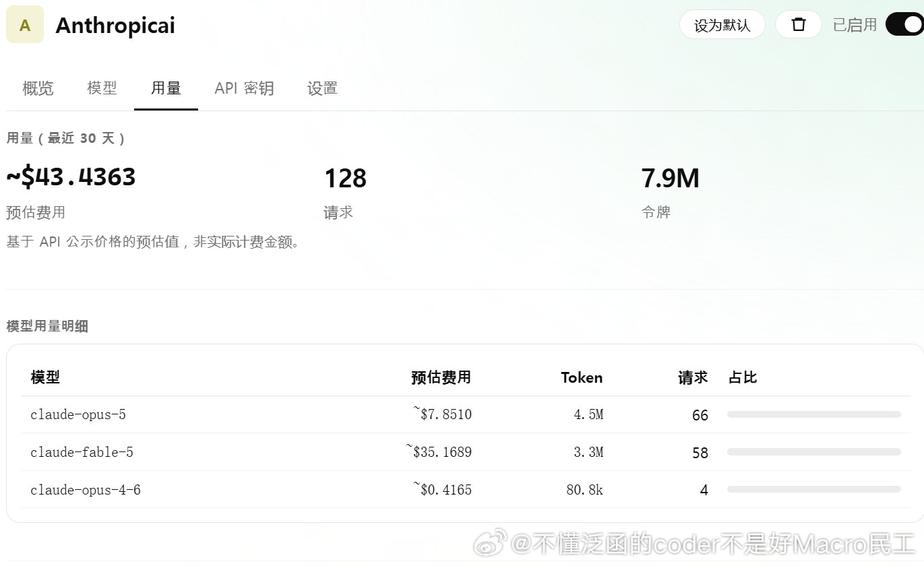Screen dimensions: 924x566
Task: Select the 用量 tab
Action: (x=166, y=88)
